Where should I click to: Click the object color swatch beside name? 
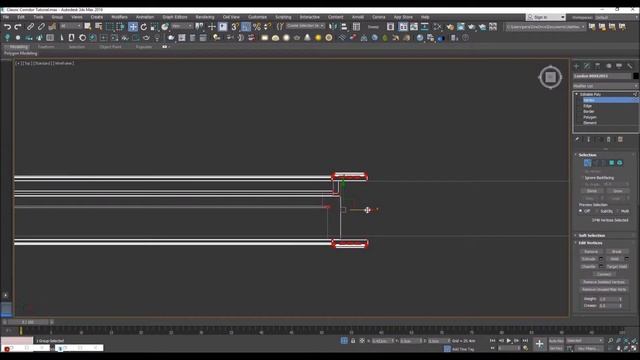click(x=636, y=76)
